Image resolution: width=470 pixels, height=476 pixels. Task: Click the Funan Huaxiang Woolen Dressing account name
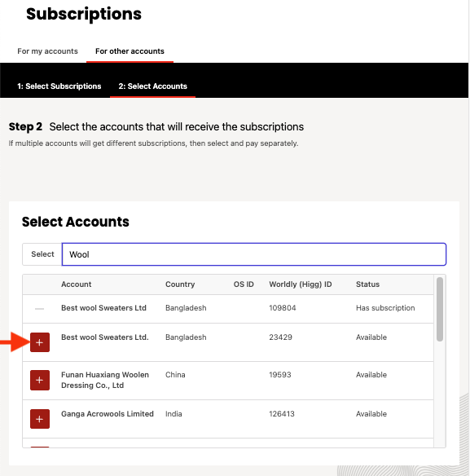[x=105, y=380]
